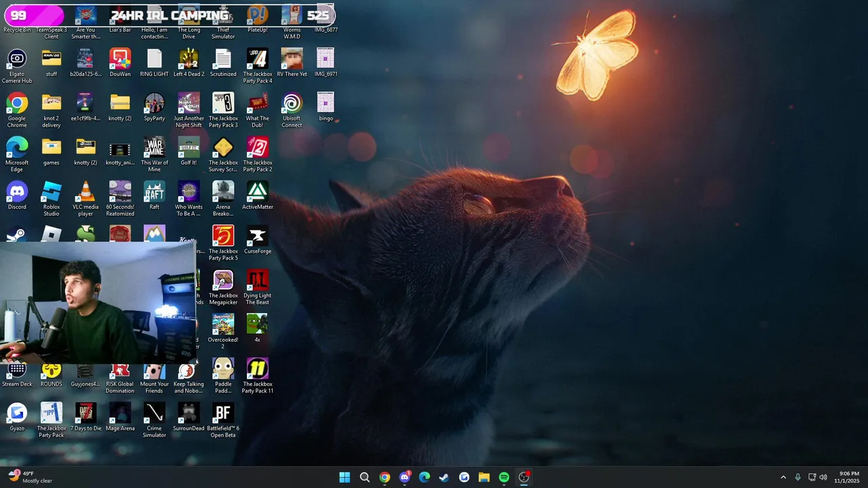Image resolution: width=868 pixels, height=488 pixels.
Task: Open The Jackbox Party Pack 3
Action: click(223, 110)
